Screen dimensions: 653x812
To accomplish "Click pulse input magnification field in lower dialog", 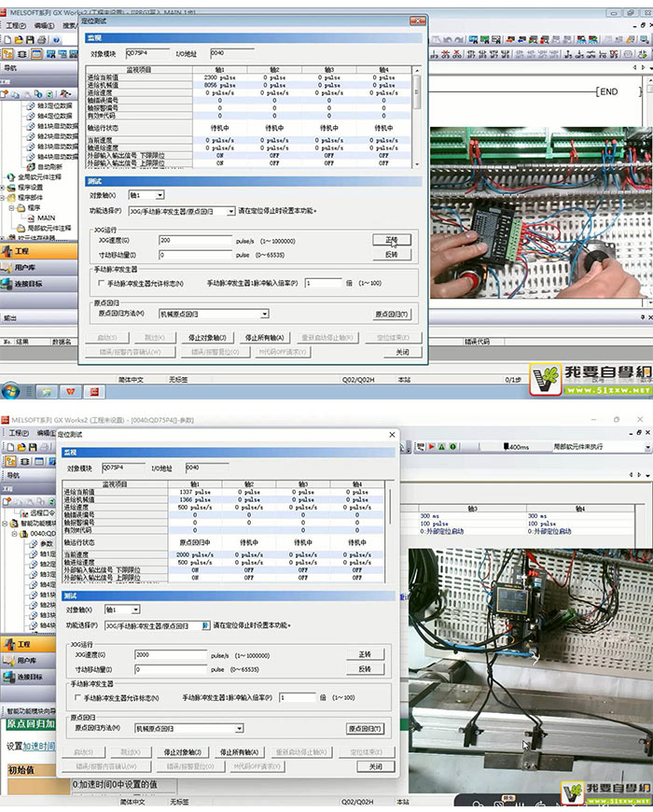I will click(298, 697).
